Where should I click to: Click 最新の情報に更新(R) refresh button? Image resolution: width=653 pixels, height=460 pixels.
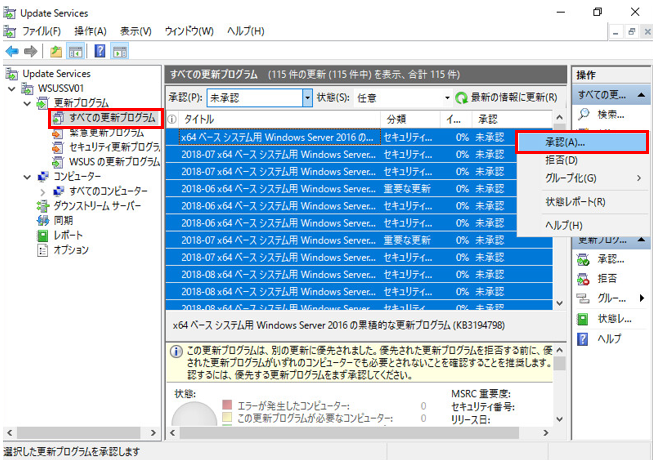506,98
